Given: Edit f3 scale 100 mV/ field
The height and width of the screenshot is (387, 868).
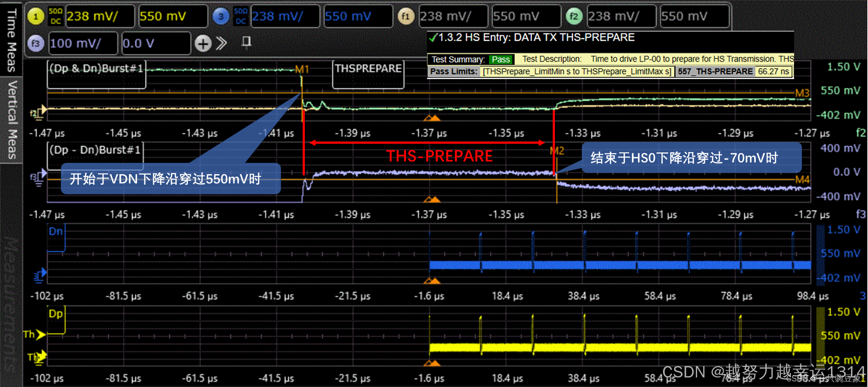Looking at the screenshot, I should pyautogui.click(x=83, y=43).
